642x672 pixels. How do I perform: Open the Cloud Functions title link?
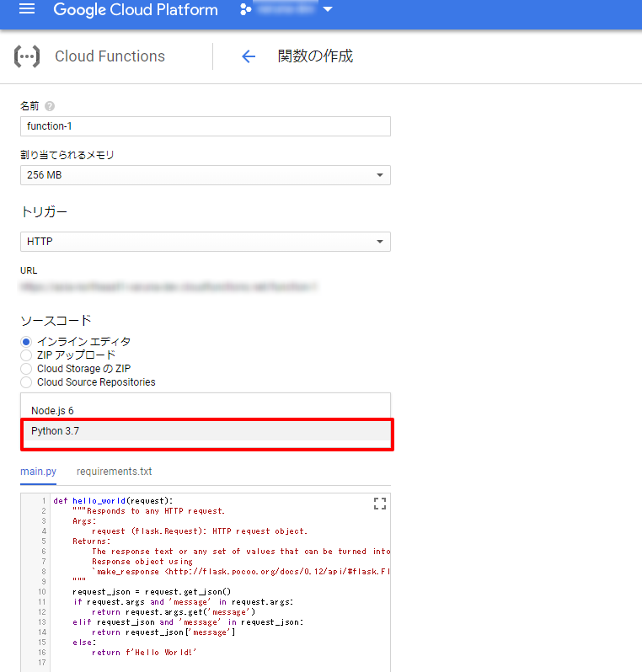pyautogui.click(x=110, y=56)
